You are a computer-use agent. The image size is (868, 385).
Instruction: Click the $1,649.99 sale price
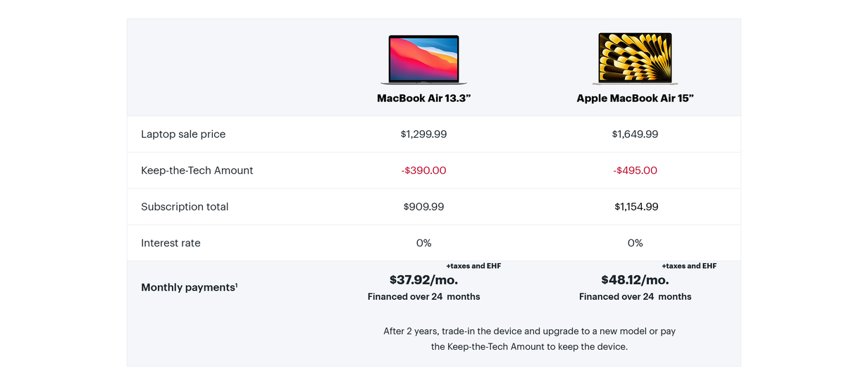click(635, 134)
